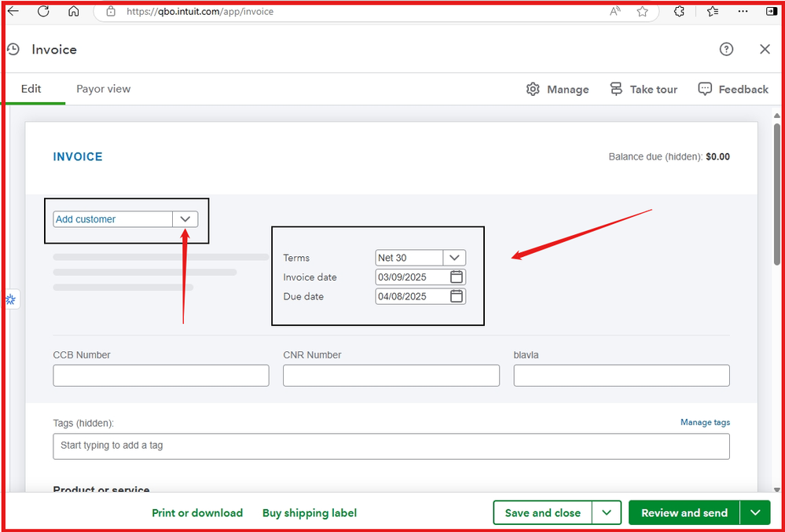Viewport: 785px width, 532px height.
Task: Click the CCB Number input box
Action: tap(161, 376)
